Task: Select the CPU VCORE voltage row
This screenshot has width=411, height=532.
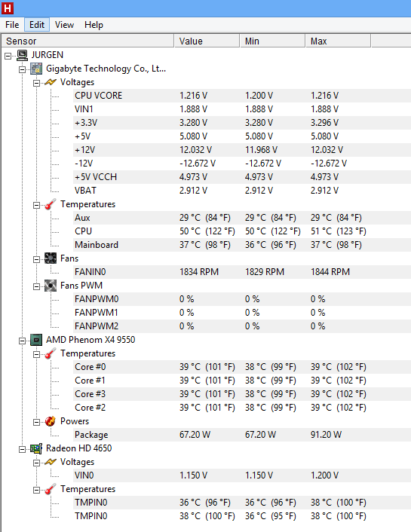Action: point(242,96)
